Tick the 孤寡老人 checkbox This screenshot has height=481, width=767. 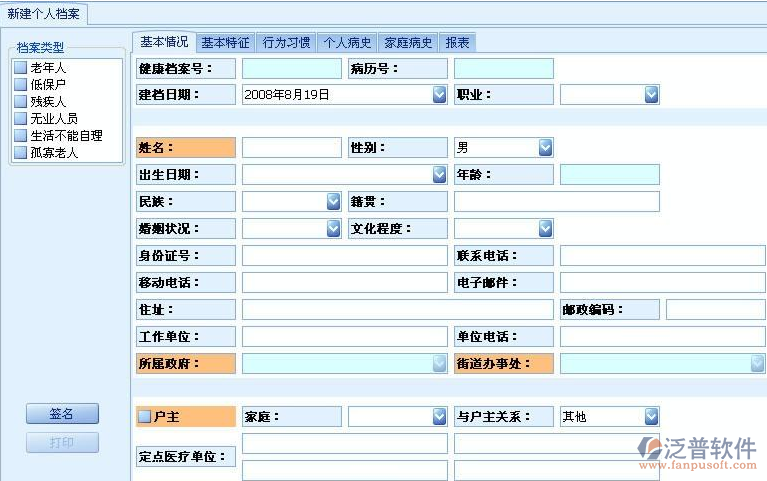(20, 153)
